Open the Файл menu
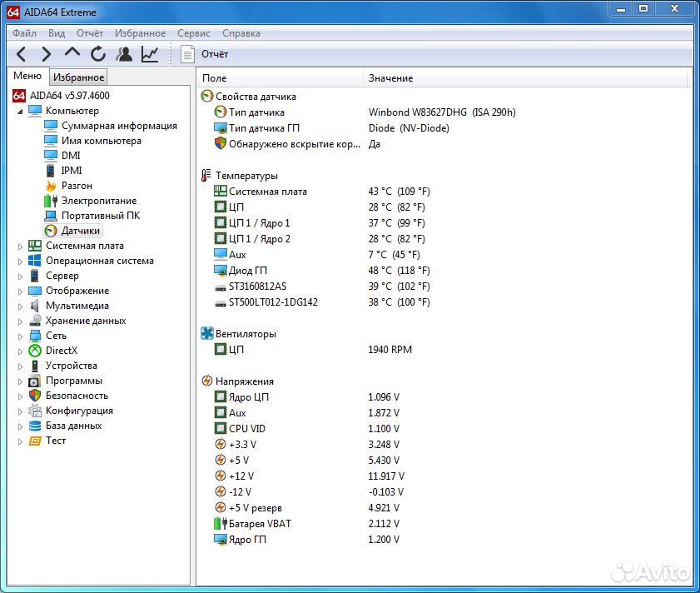The width and height of the screenshot is (700, 593). click(x=24, y=33)
